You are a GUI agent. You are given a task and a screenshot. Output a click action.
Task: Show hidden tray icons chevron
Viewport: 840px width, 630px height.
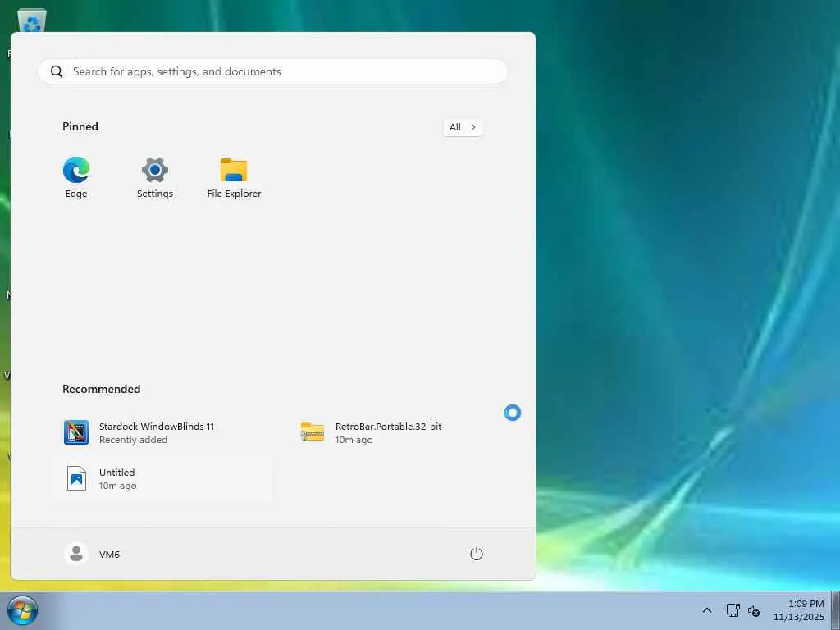[x=706, y=610]
